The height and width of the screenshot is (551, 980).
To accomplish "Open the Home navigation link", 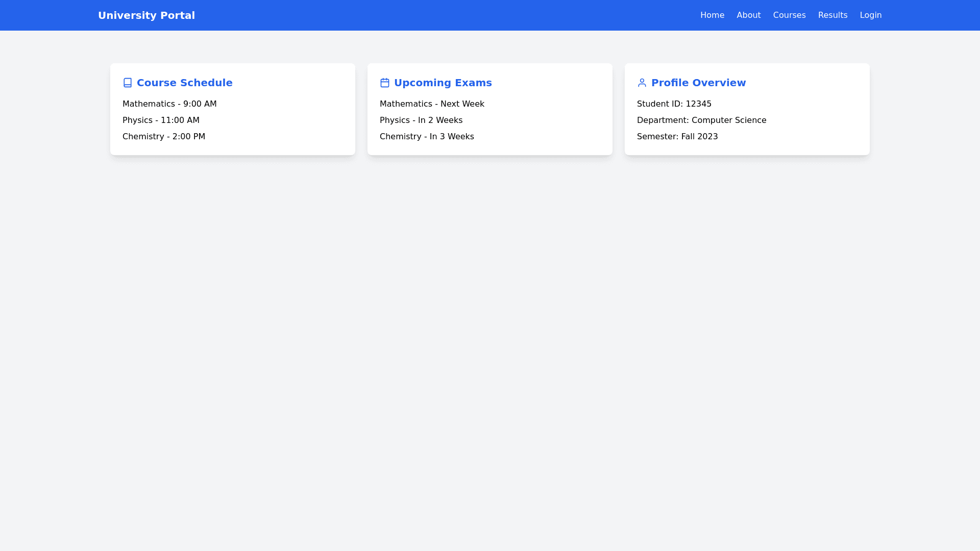I will coord(712,15).
